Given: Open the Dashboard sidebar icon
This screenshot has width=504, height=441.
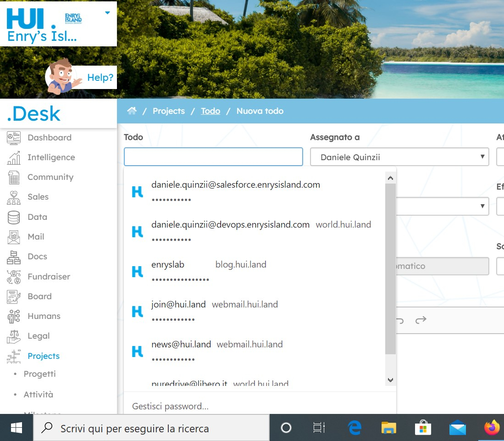Looking at the screenshot, I should pyautogui.click(x=14, y=138).
